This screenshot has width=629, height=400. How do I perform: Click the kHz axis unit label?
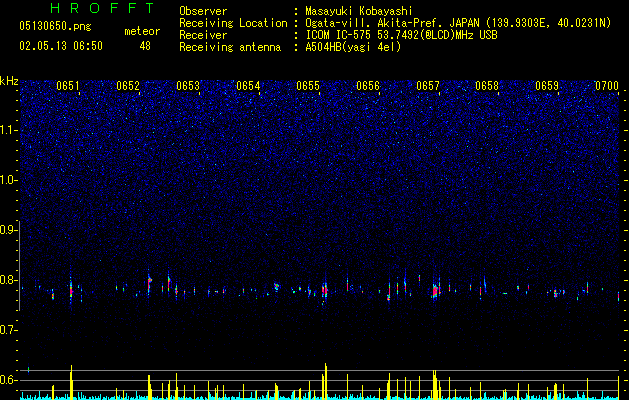click(x=9, y=81)
